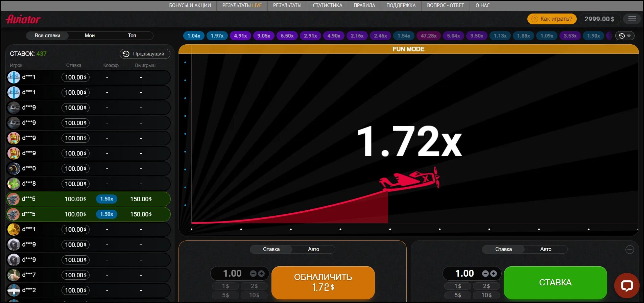Select 1$ quick bet in right panel
The image size is (644, 303).
[x=458, y=286]
